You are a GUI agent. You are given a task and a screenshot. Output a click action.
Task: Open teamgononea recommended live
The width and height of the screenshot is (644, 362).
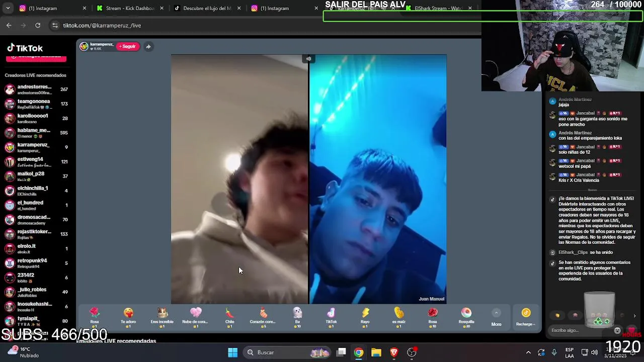coord(36,104)
